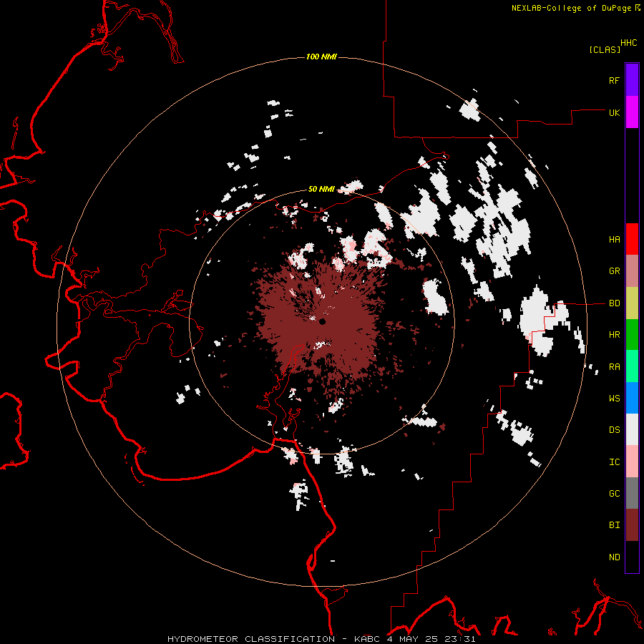Image resolution: width=644 pixels, height=644 pixels.
Task: Click the DS legend label
Action: point(614,429)
